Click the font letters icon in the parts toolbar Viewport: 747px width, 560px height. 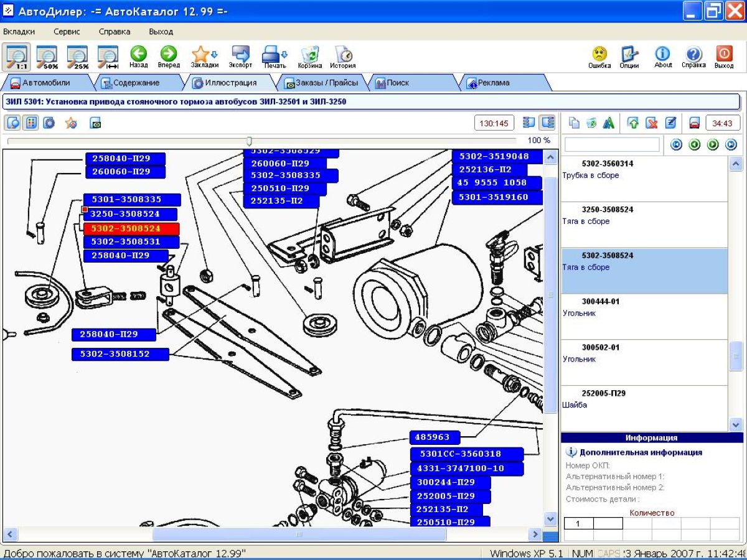(608, 123)
